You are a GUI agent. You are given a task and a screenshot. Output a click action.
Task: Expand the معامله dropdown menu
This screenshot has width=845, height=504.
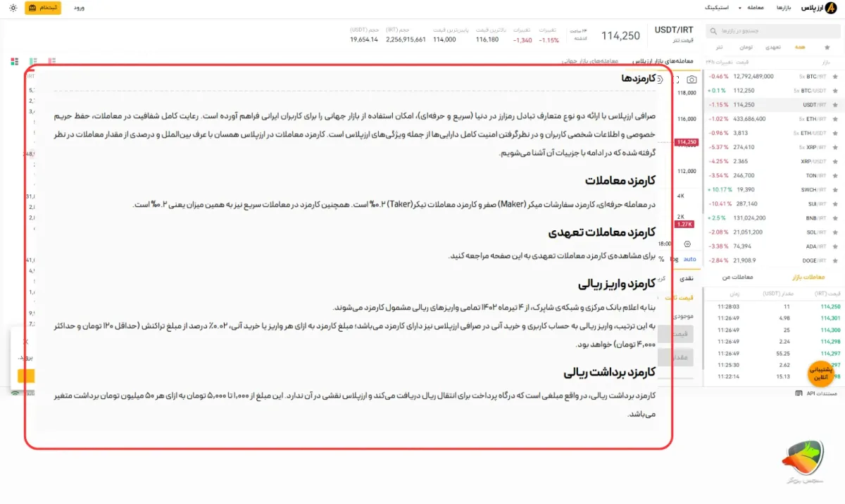[753, 8]
